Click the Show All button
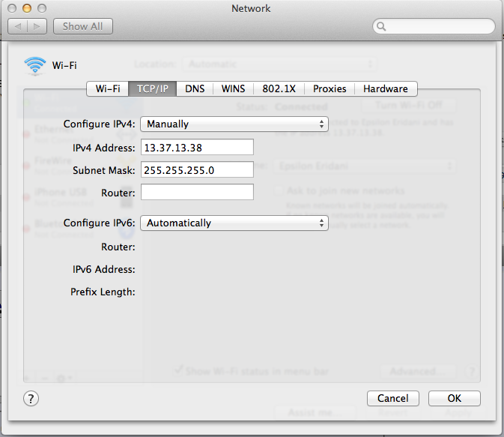Screen dimensions: 504x437 [x=83, y=26]
